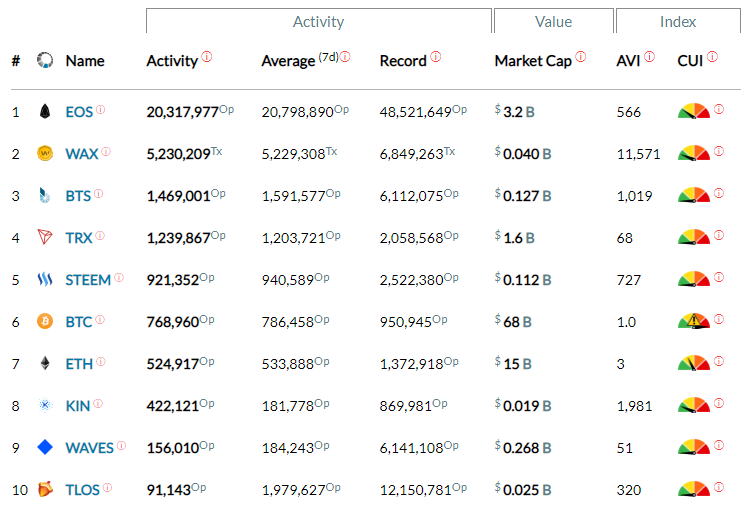Click the WAX coin logo icon

44,153
